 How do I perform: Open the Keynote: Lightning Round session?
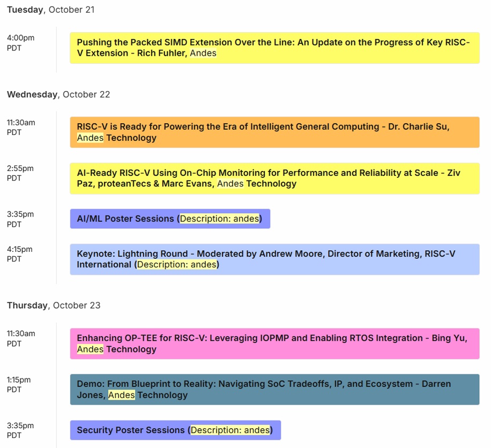point(274,259)
